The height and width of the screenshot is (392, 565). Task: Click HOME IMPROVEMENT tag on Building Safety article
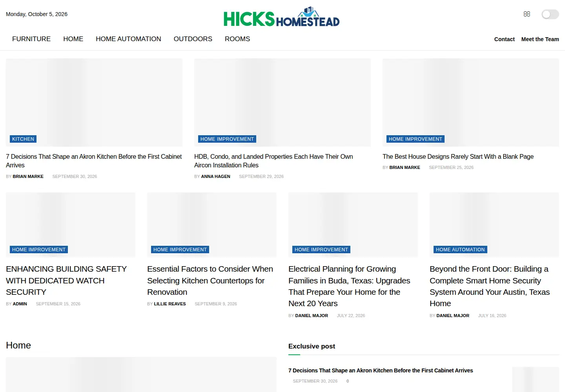(x=39, y=250)
